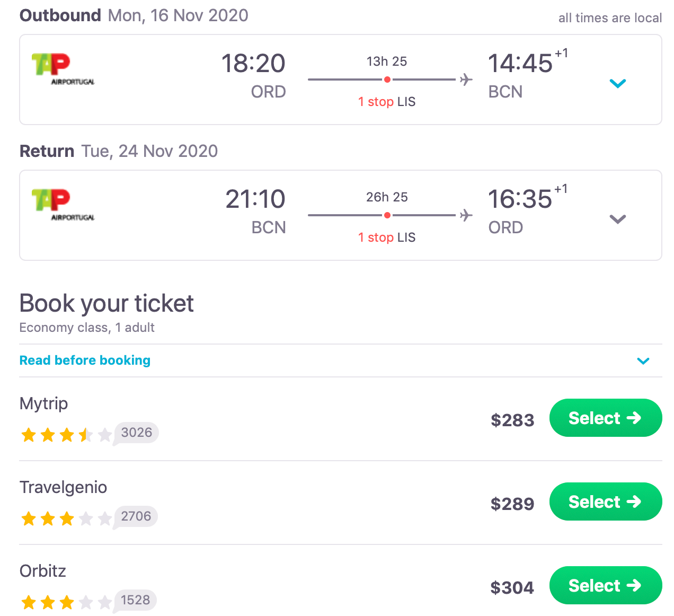The height and width of the screenshot is (616, 674).
Task: Click the Mytrip star rating
Action: 66,435
